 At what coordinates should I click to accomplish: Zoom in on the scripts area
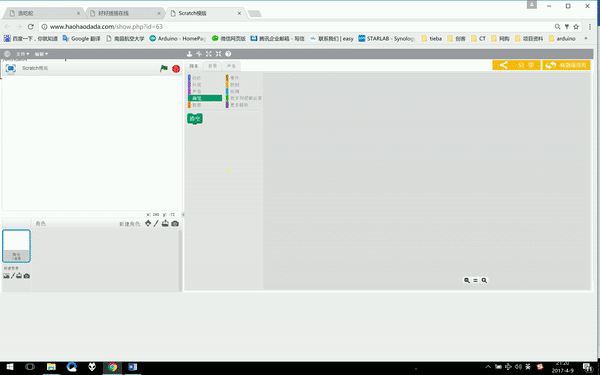484,280
